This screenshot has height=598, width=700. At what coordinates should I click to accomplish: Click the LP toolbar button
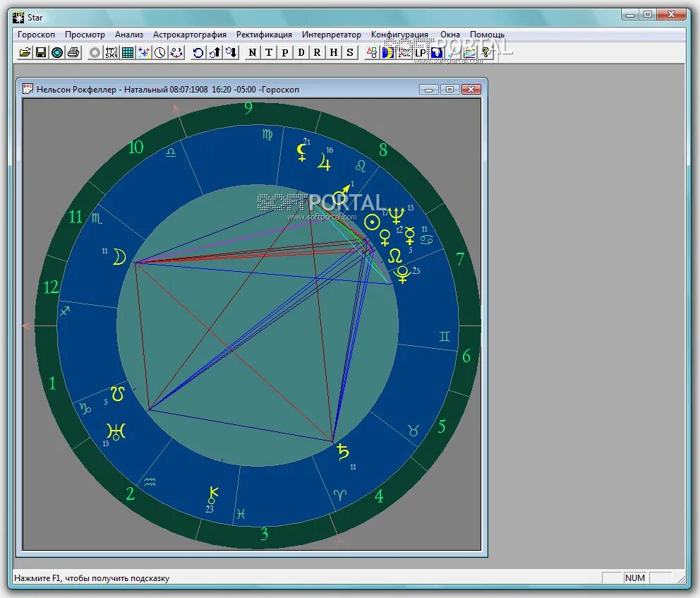click(x=420, y=53)
